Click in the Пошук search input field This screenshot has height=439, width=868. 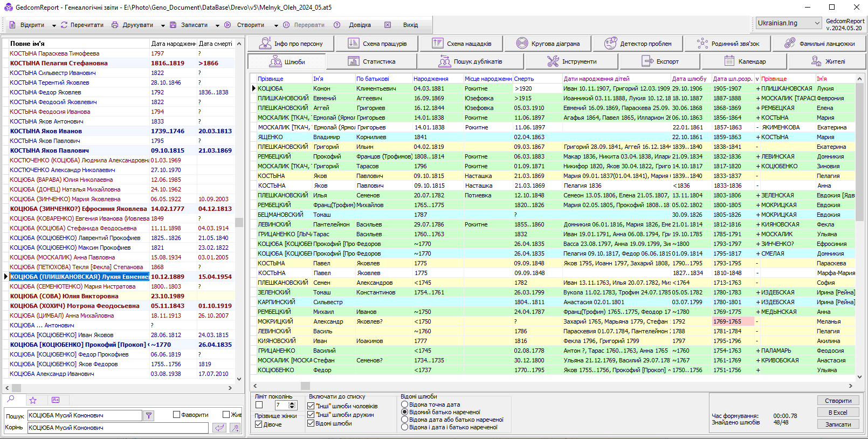[84, 415]
